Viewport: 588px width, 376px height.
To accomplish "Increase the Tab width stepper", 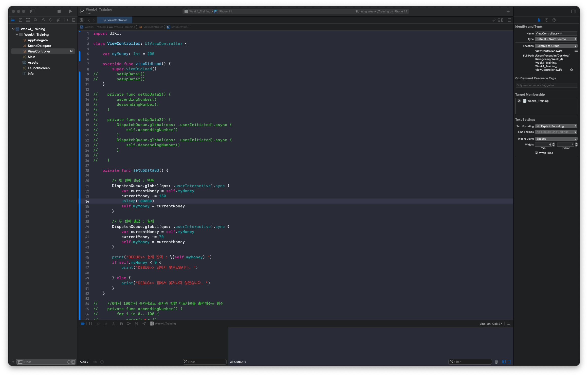I will click(554, 144).
